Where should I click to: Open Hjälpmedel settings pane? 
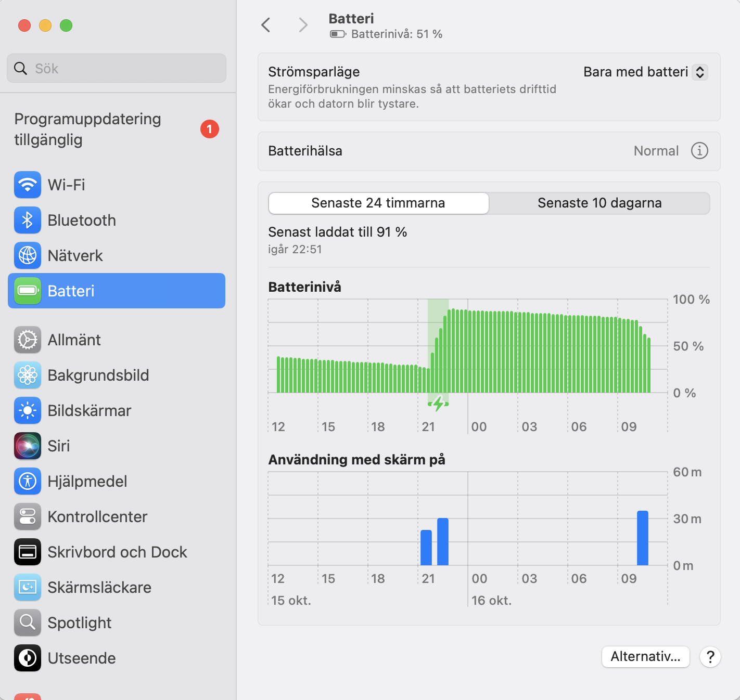pyautogui.click(x=117, y=481)
